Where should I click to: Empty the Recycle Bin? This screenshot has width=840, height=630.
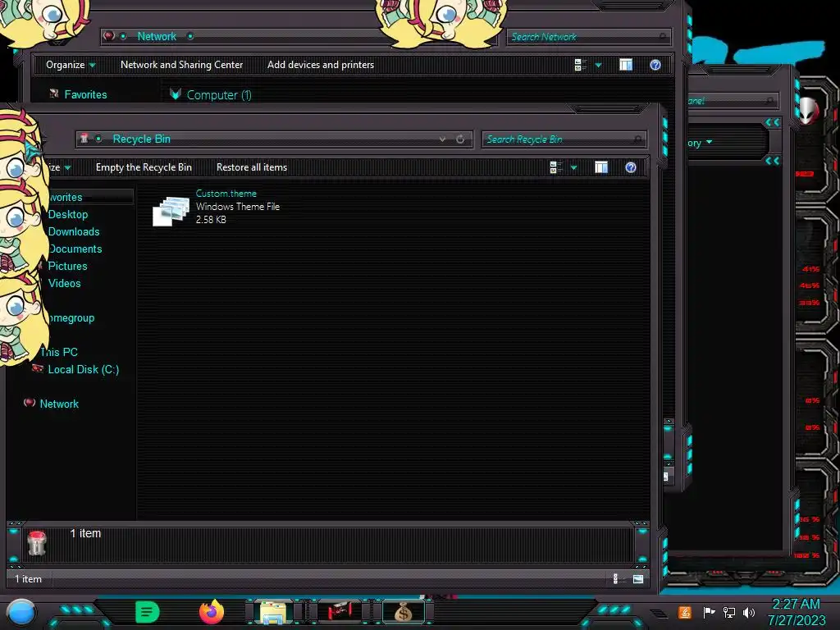click(144, 167)
